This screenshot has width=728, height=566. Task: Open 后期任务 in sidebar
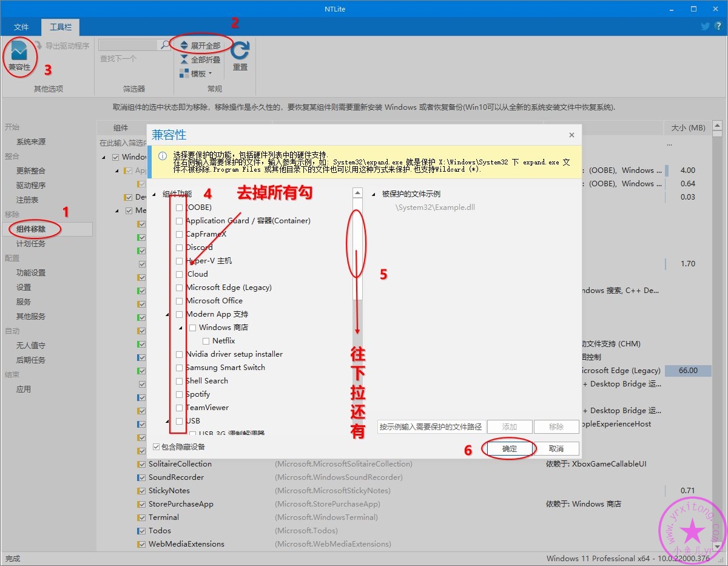(31, 360)
